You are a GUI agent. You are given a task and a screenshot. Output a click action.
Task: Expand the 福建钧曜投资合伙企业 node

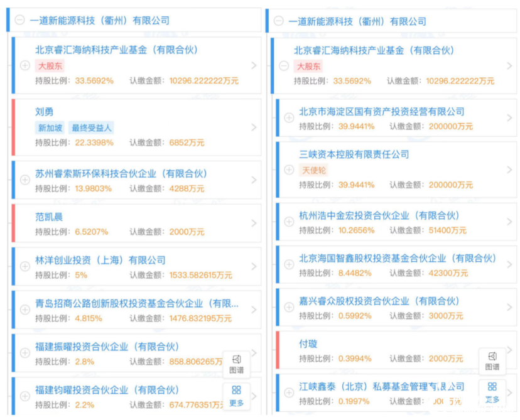tap(25, 396)
